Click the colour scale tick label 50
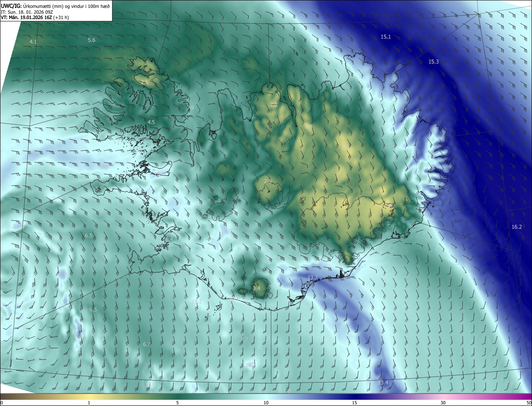The image size is (532, 406). [x=529, y=403]
